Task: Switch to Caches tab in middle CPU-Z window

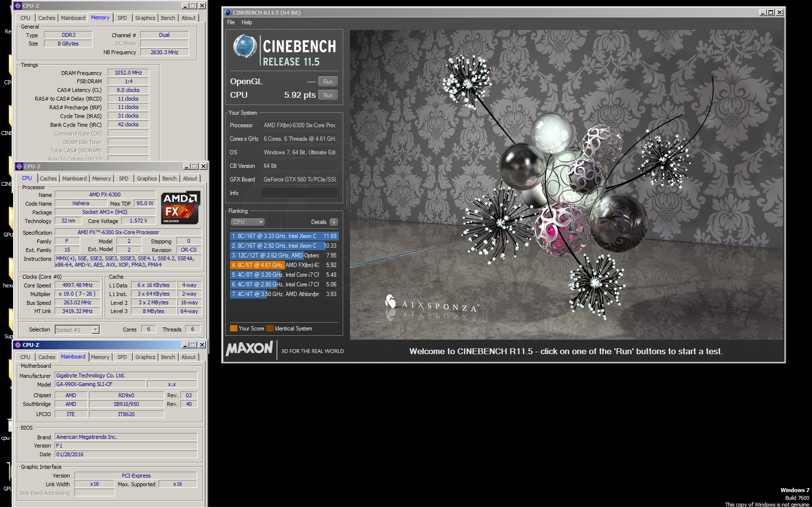Action: 48,179
